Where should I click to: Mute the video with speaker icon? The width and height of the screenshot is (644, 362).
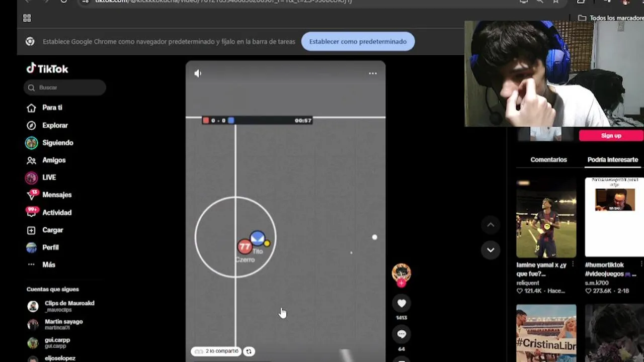(x=198, y=73)
